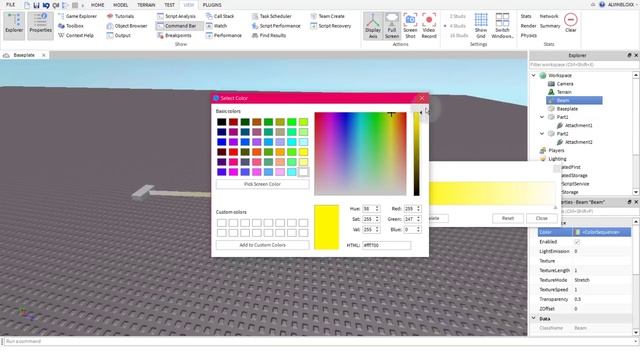Image resolution: width=640 pixels, height=360 pixels.
Task: Increase the Red stepper value
Action: (x=418, y=207)
